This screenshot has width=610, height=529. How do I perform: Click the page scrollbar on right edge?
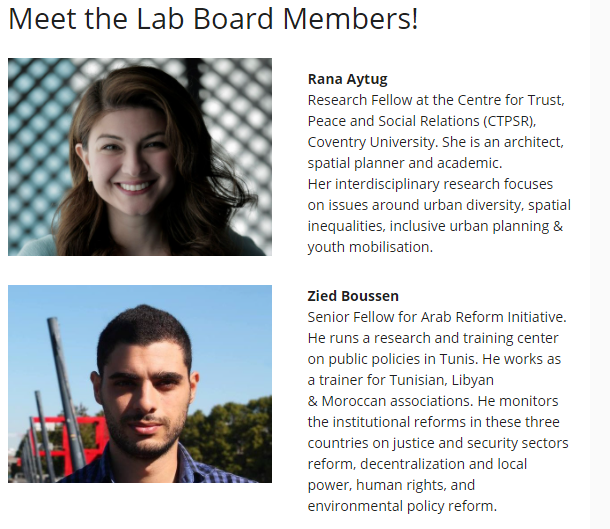tap(600, 264)
